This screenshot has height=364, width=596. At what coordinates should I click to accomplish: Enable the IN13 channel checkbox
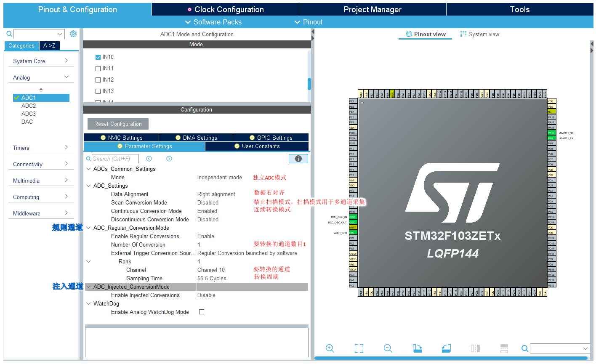coord(98,91)
